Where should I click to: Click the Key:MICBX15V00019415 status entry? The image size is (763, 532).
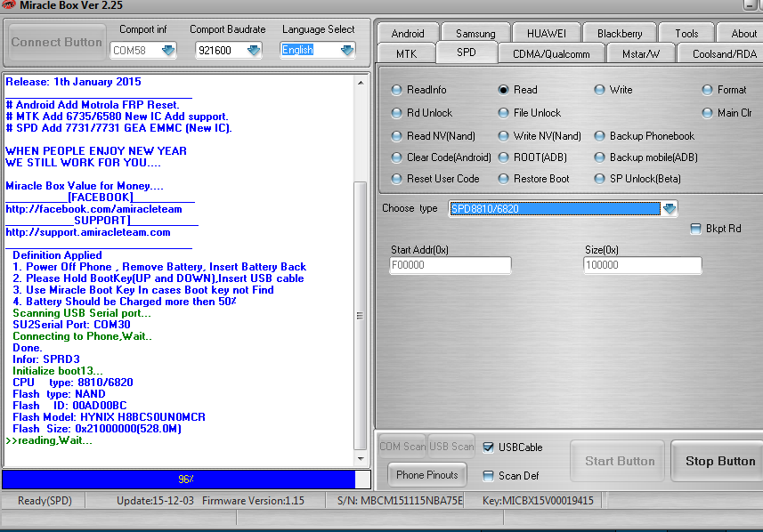point(538,501)
